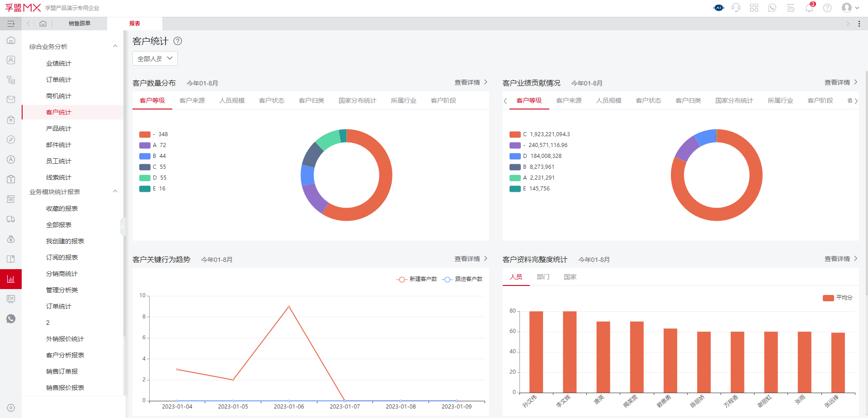Toggle the 跟进客户数 legend series
The width and height of the screenshot is (868, 418).
coord(462,279)
